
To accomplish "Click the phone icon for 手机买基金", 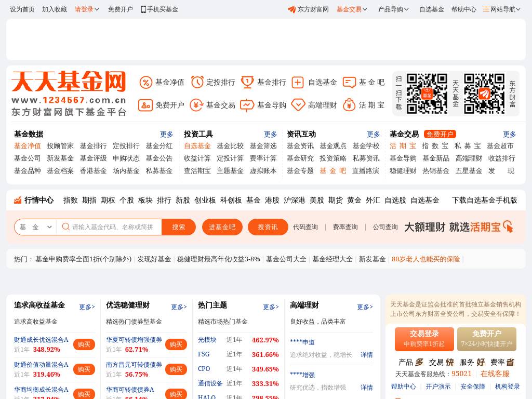I will pos(143,9).
